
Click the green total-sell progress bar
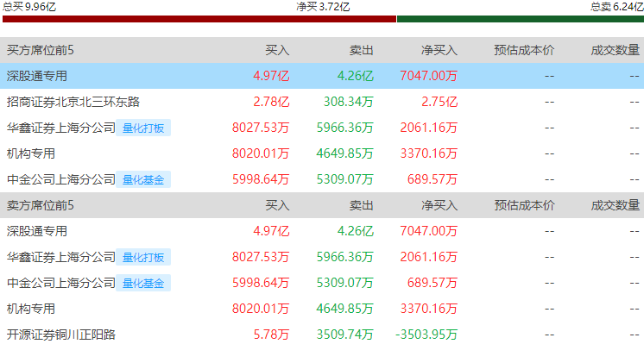coord(521,19)
